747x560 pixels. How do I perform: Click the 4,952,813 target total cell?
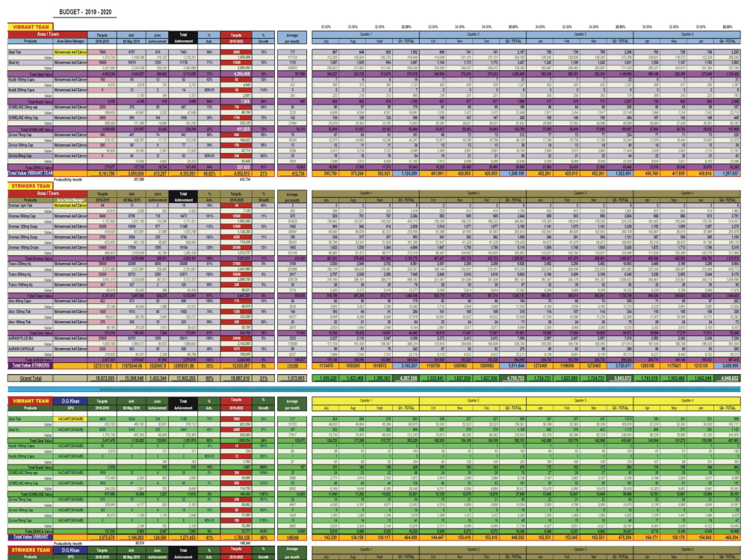pos(236,173)
